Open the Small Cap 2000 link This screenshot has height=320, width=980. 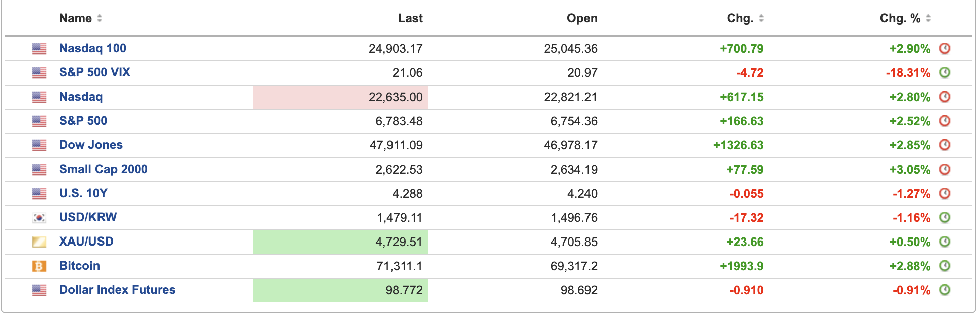pyautogui.click(x=103, y=169)
